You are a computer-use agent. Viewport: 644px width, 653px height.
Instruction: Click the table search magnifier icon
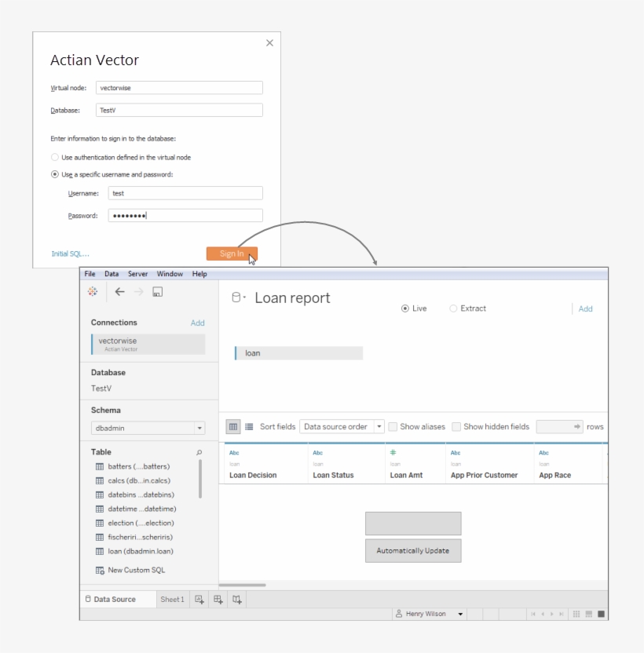click(x=199, y=453)
